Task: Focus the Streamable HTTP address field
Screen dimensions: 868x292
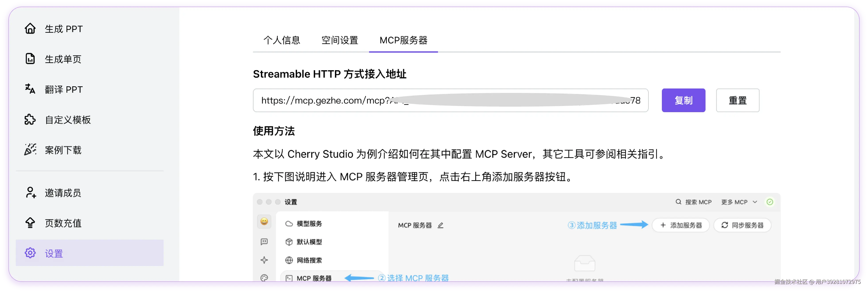Action: tap(450, 100)
